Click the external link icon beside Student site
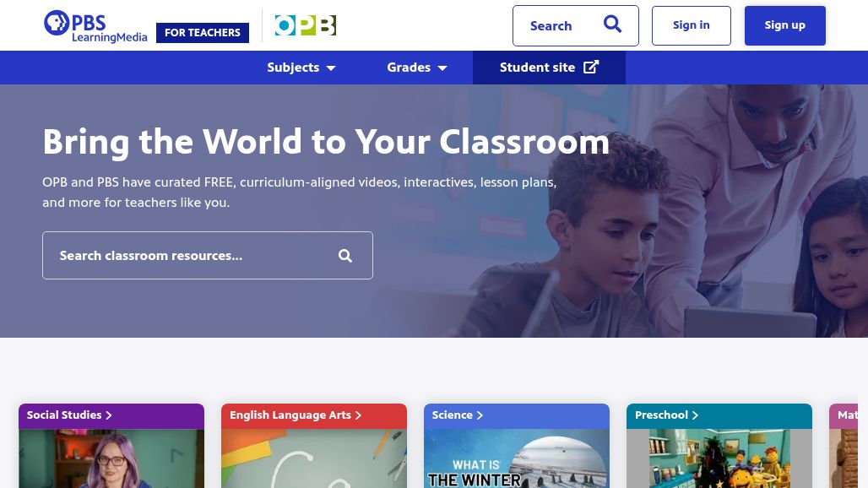The height and width of the screenshot is (488, 868). pos(591,67)
